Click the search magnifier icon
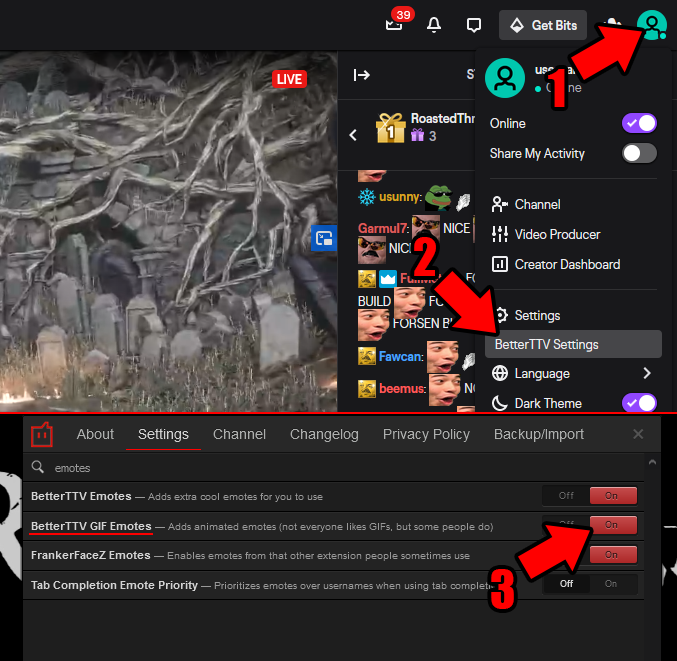The width and height of the screenshot is (677, 661). [x=38, y=467]
